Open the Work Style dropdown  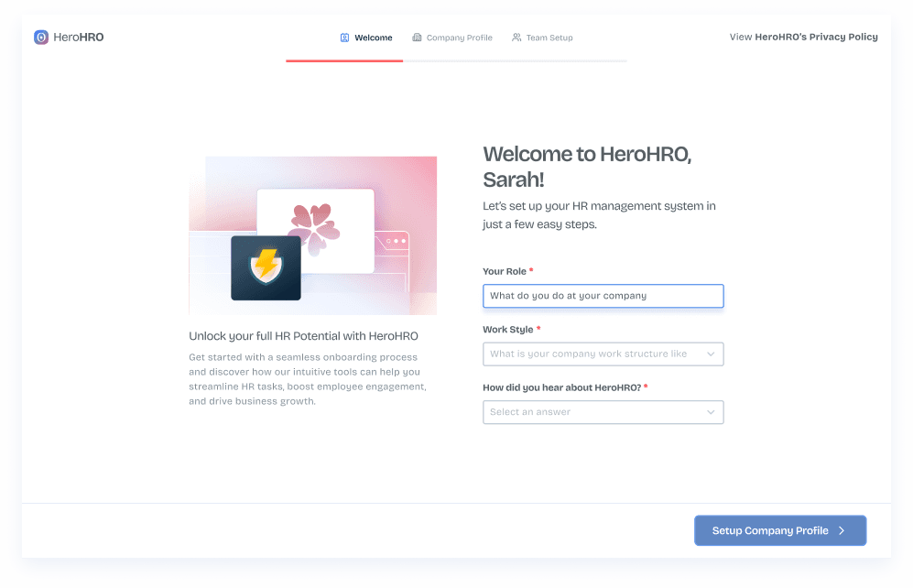point(603,354)
